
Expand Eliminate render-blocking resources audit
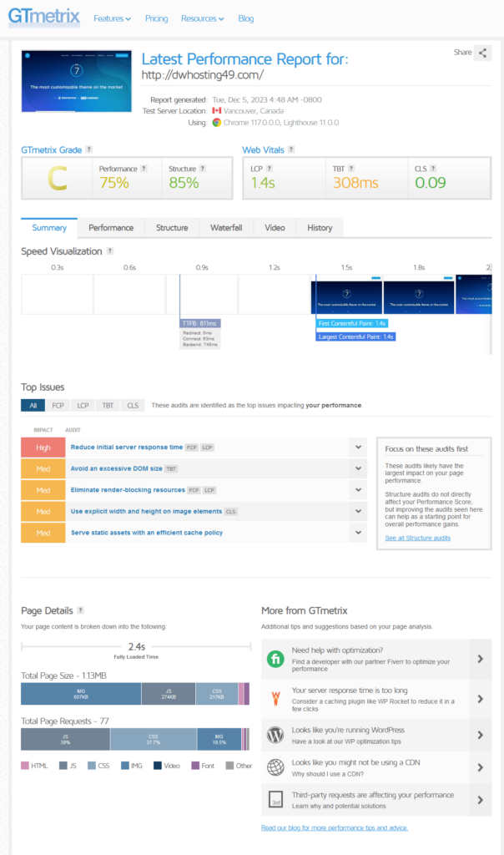point(358,489)
